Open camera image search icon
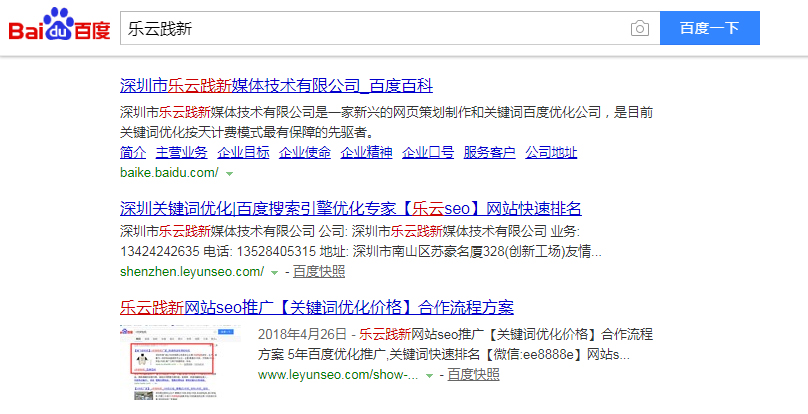Screen dimensions: 808x414 pyautogui.click(x=639, y=28)
